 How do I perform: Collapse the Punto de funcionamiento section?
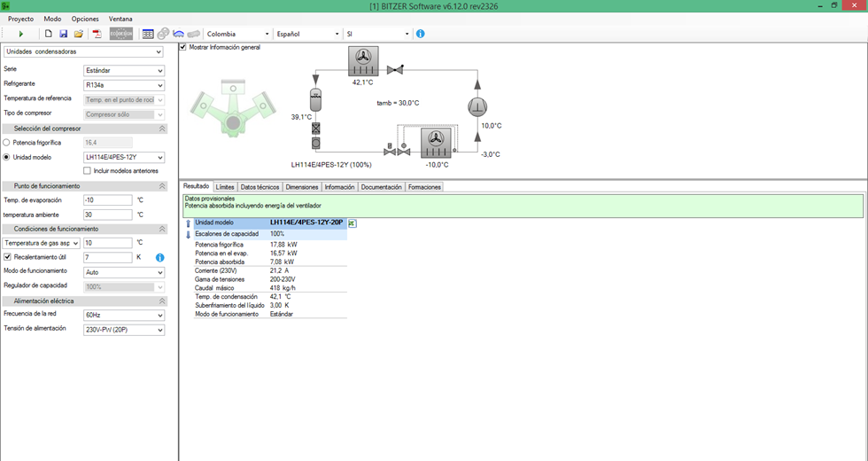pyautogui.click(x=162, y=186)
